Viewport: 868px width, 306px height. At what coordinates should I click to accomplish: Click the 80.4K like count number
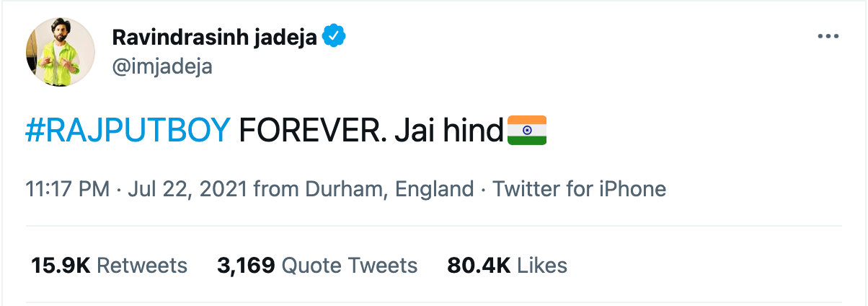click(479, 266)
